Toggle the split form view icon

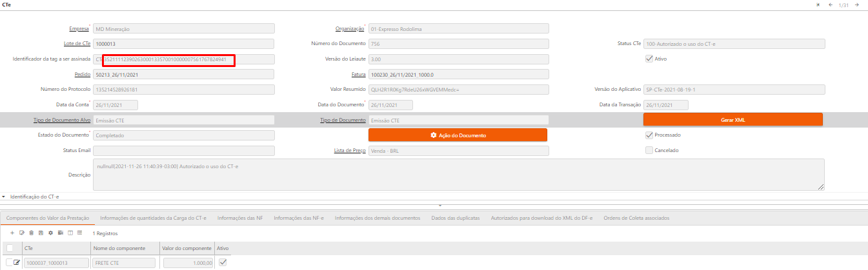pos(70,233)
